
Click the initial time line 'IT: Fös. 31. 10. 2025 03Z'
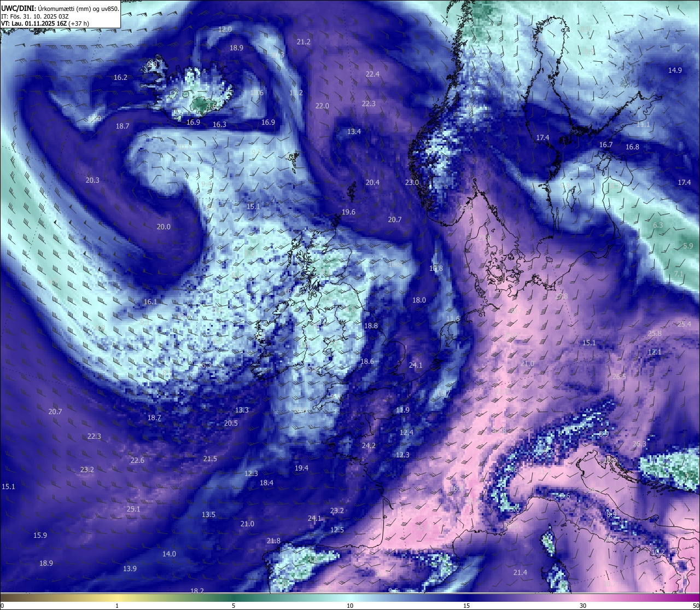pyautogui.click(x=35, y=16)
